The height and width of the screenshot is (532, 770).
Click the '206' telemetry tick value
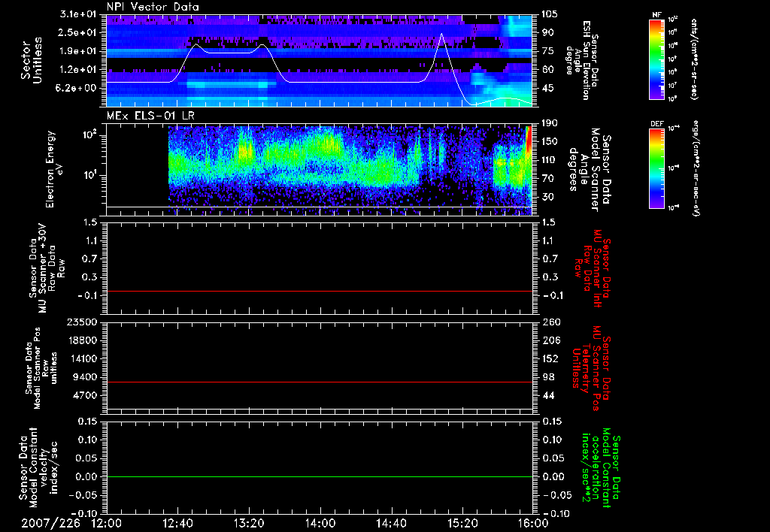550,340
